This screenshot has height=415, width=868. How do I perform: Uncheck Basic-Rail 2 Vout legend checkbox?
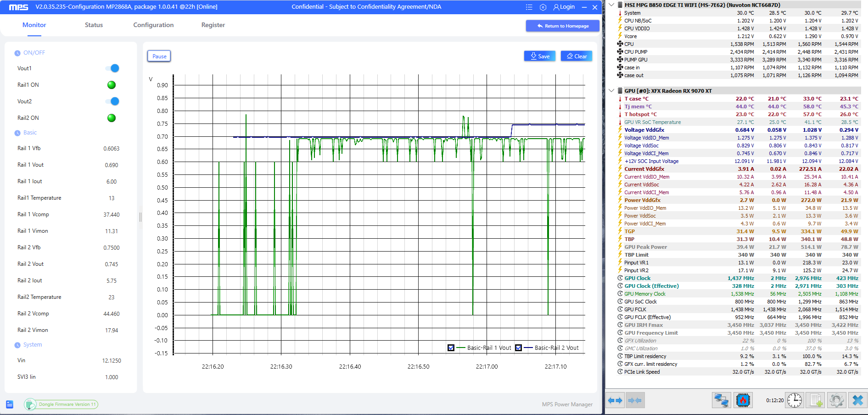[x=518, y=348]
